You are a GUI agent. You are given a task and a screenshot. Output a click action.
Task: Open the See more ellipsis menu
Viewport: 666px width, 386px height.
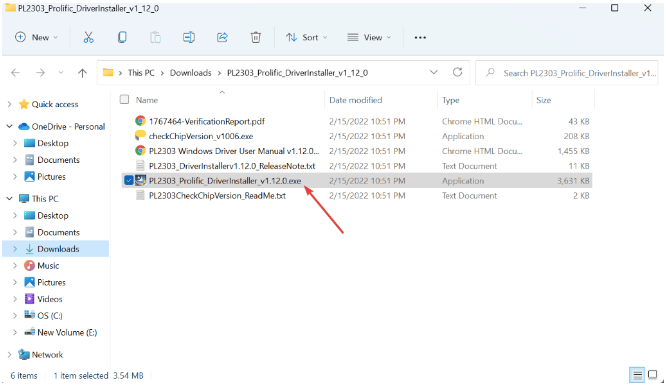420,37
